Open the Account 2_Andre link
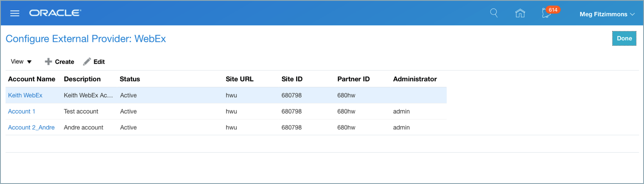This screenshot has width=644, height=184. (x=31, y=128)
